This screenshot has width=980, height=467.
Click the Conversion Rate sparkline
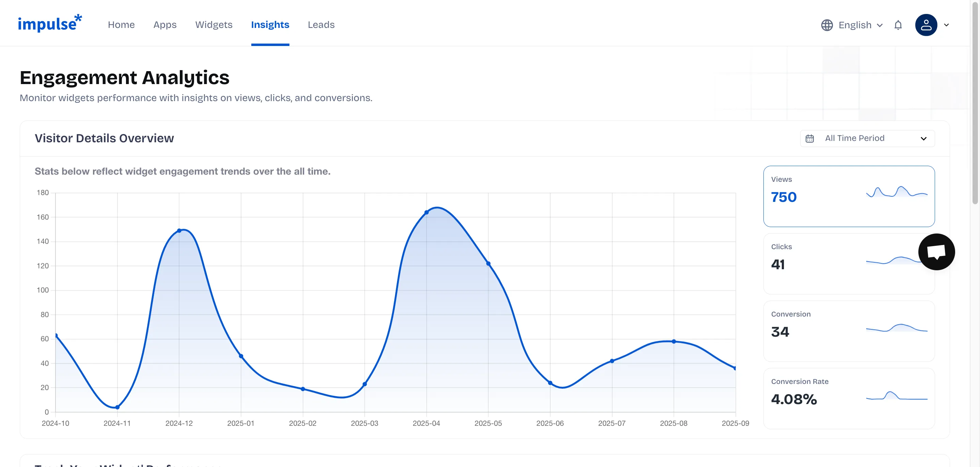click(x=896, y=396)
